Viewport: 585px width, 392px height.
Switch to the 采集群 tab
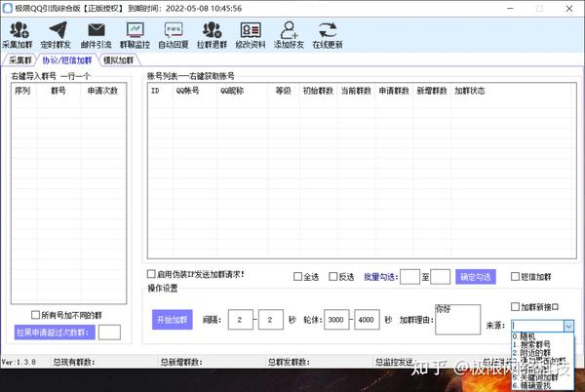(19, 60)
